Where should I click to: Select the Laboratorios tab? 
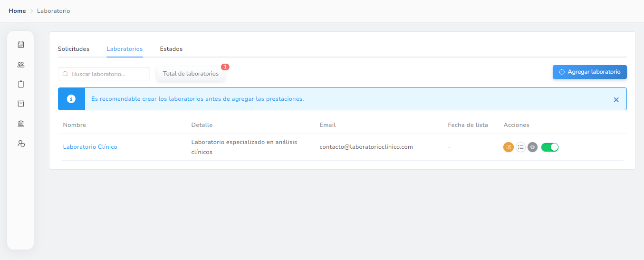click(125, 49)
